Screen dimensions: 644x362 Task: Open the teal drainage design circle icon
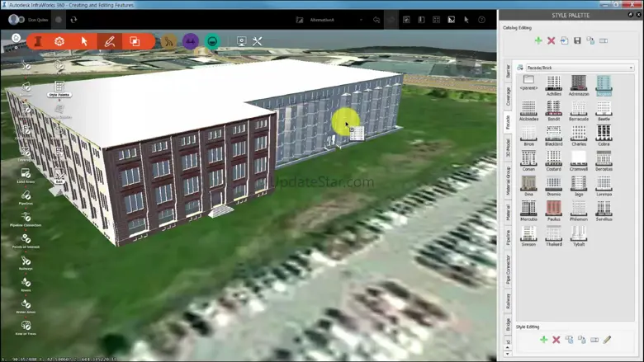(212, 41)
